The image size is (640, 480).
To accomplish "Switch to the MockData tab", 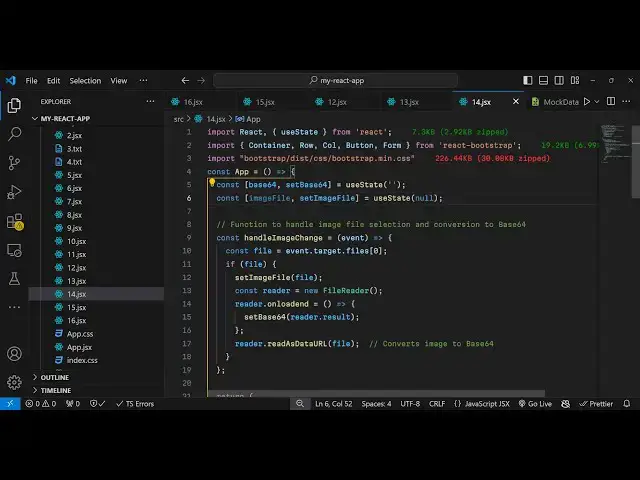I will point(555,102).
